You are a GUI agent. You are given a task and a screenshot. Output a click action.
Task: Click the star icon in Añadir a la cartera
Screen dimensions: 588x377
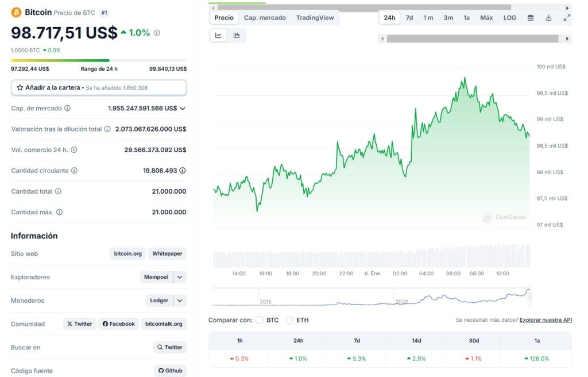coord(20,87)
